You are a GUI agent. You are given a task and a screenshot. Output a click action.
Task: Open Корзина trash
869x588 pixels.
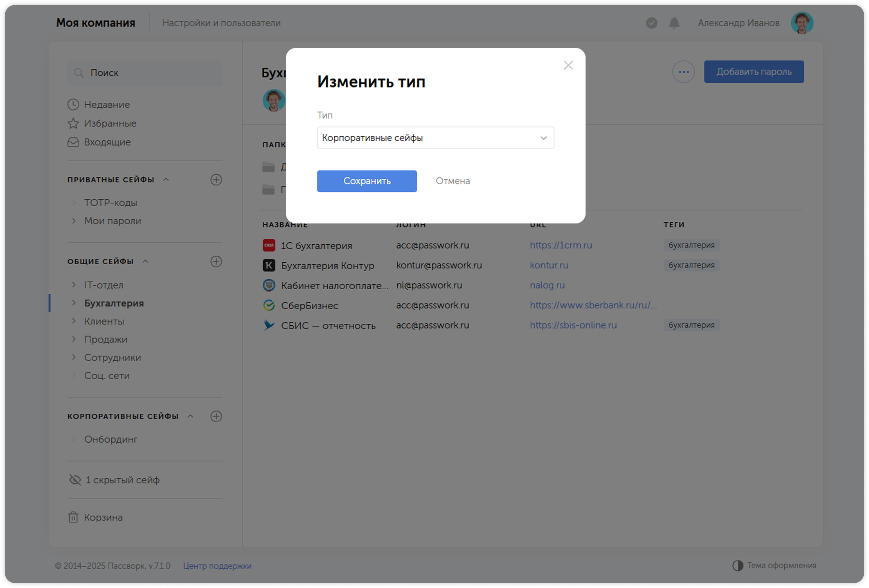(x=103, y=517)
